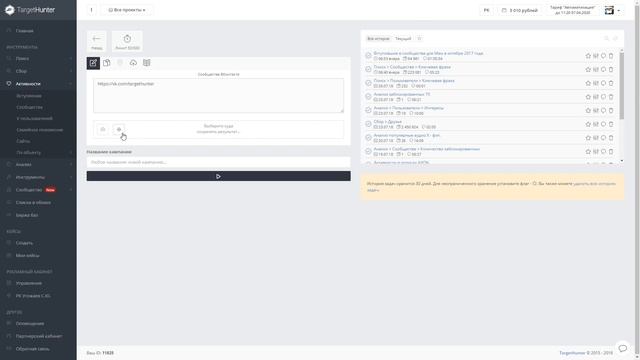The height and width of the screenshot is (360, 640).
Task: Open the 'Все проекты' dropdown
Action: [127, 10]
